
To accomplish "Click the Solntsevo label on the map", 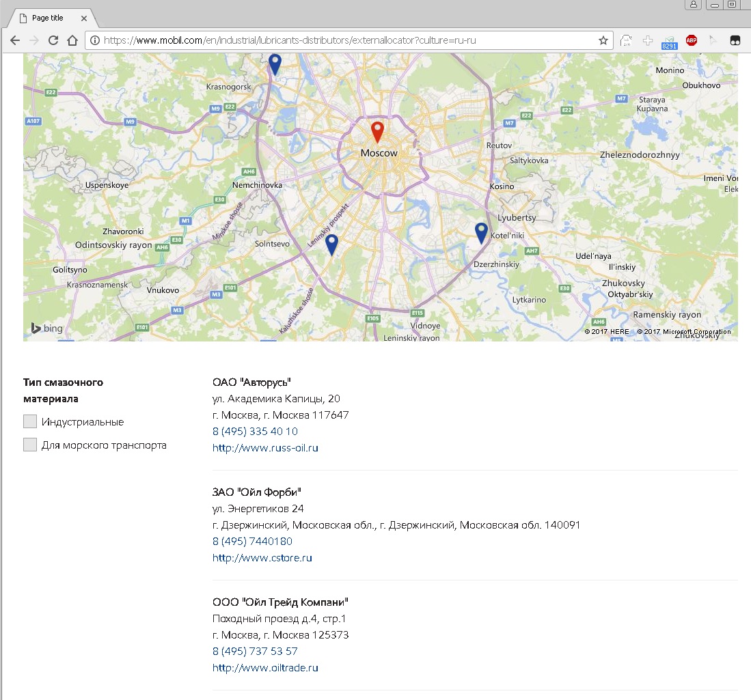I will [272, 244].
